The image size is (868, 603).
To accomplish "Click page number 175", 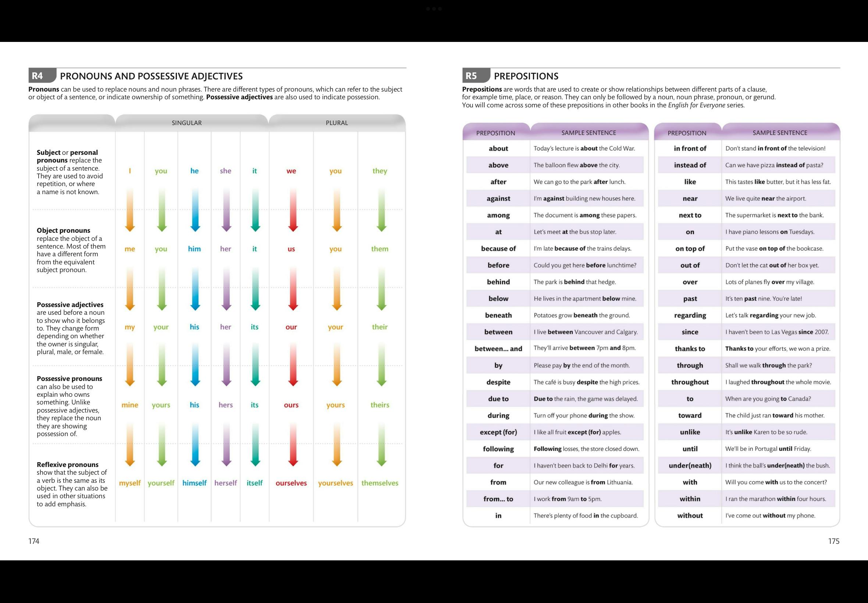I will tap(834, 541).
